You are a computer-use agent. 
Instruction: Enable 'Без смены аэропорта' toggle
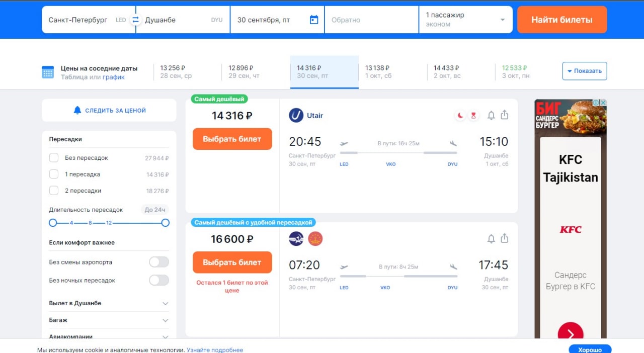[x=159, y=262]
